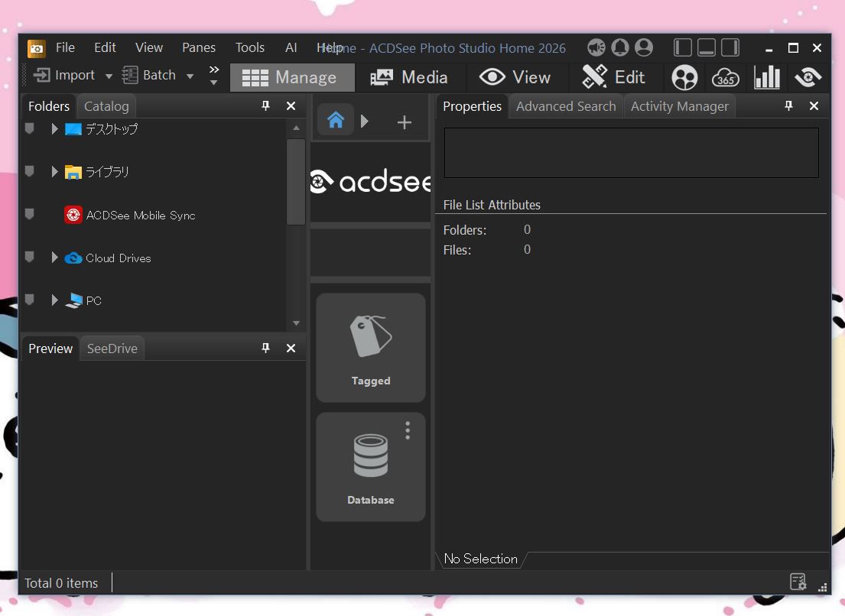845x616 pixels.
Task: Toggle the right pane layout button
Action: [x=730, y=47]
